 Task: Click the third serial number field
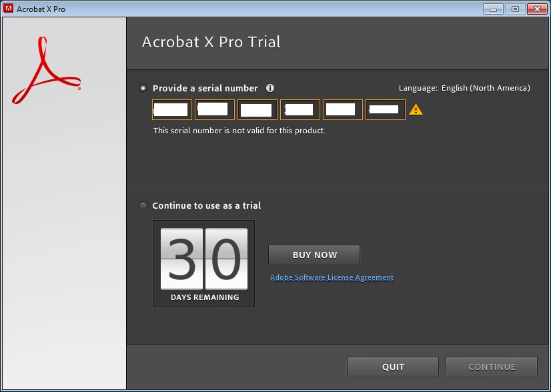tap(257, 109)
